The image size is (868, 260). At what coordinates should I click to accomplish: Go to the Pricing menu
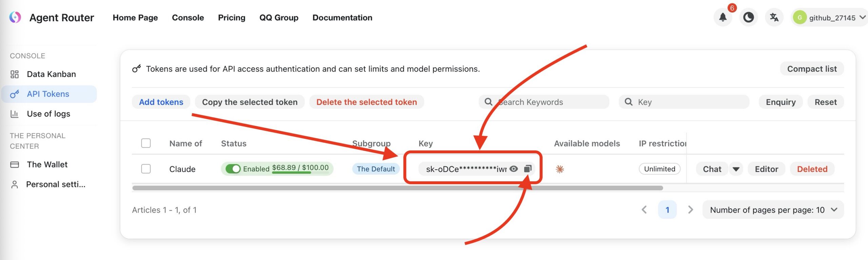(232, 18)
